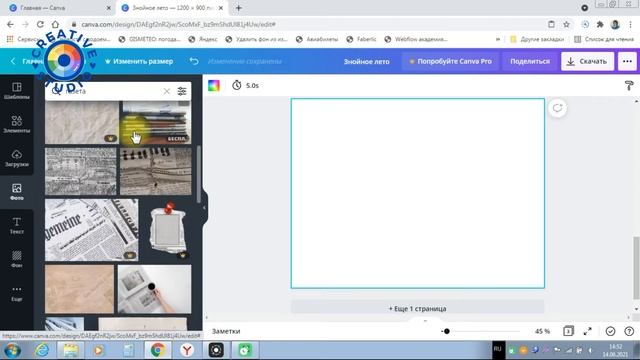Click the Download button
Viewport: 640px width, 360px height.
pos(587,61)
